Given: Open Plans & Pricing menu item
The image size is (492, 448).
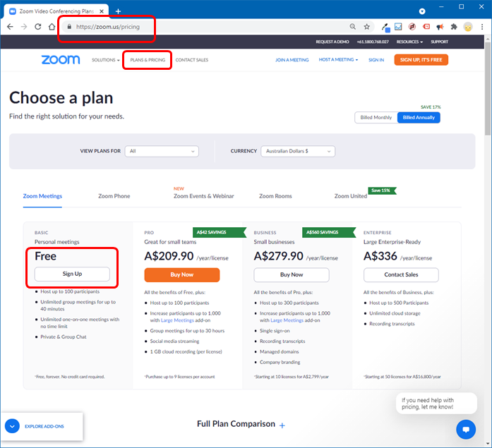Looking at the screenshot, I should click(148, 60).
